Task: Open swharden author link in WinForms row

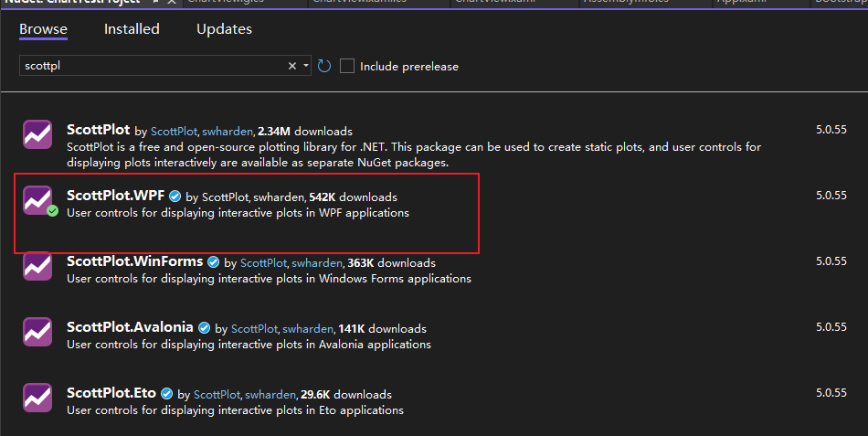Action: click(317, 263)
